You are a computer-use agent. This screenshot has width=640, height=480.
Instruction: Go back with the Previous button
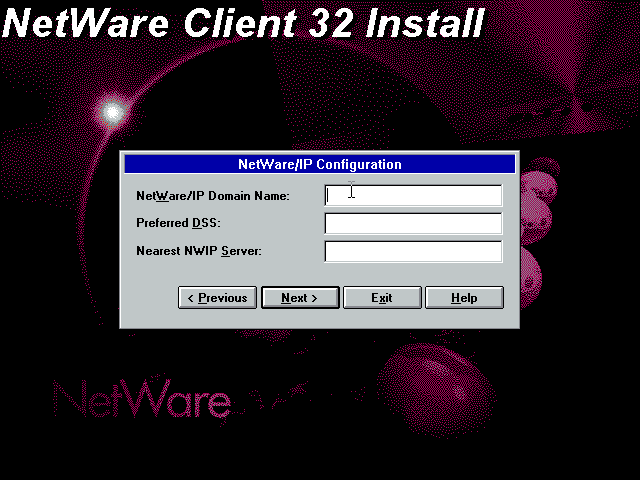218,298
